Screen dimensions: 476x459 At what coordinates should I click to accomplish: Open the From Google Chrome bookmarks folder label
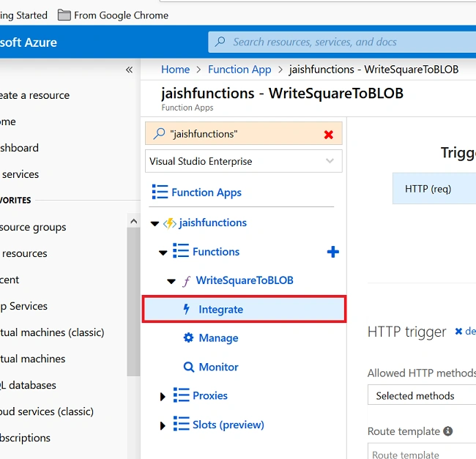tap(121, 15)
